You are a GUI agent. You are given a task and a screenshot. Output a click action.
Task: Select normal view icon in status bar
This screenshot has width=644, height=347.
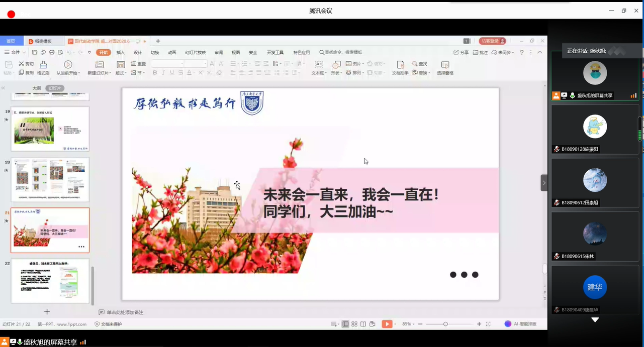345,324
